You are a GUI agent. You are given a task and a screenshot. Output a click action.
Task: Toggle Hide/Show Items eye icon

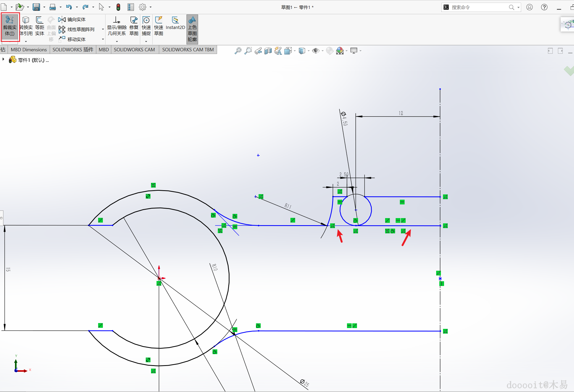[x=315, y=51]
